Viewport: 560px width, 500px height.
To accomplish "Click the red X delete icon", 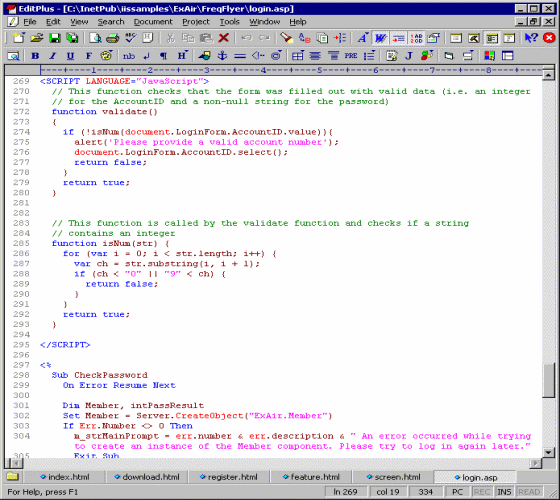I will 224,38.
